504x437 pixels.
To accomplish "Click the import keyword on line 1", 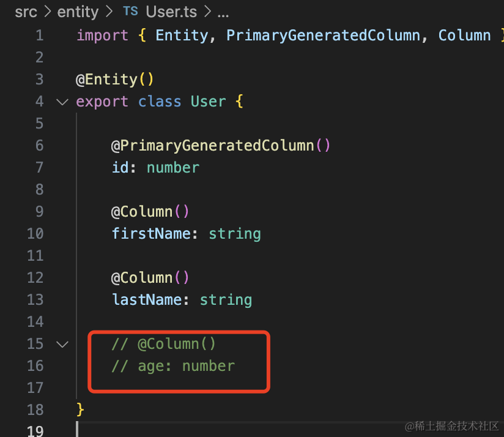I will (x=102, y=35).
